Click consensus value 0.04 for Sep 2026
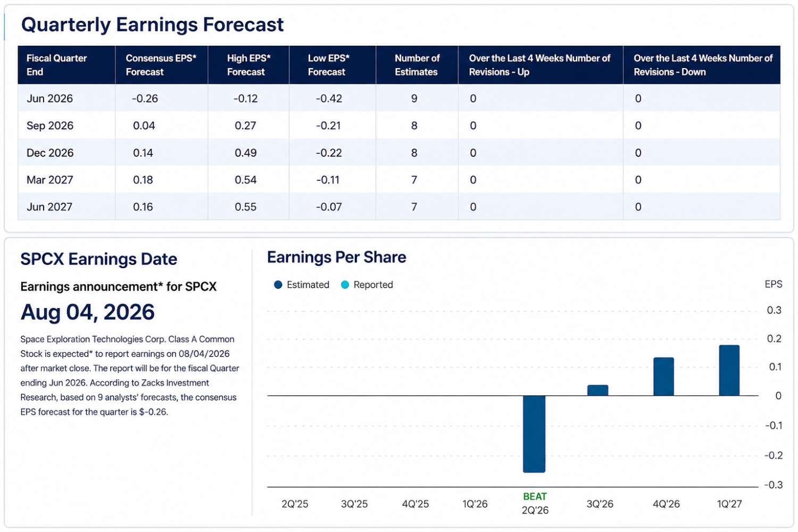 [144, 126]
